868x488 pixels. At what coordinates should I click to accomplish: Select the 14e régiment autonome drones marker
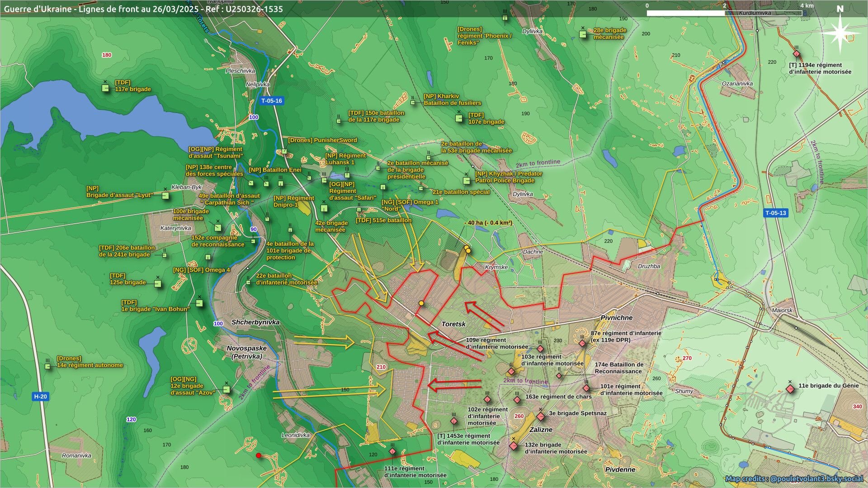(47, 366)
